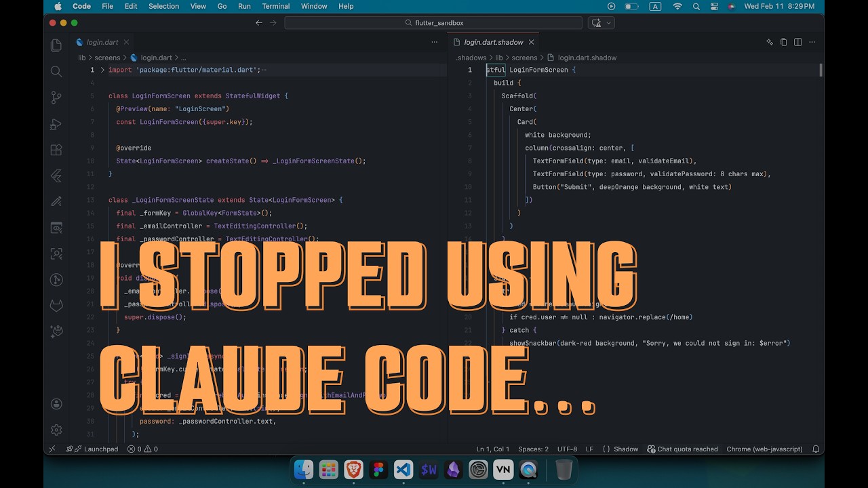
Task: Open the Manage gear in activity bar
Action: (56, 430)
